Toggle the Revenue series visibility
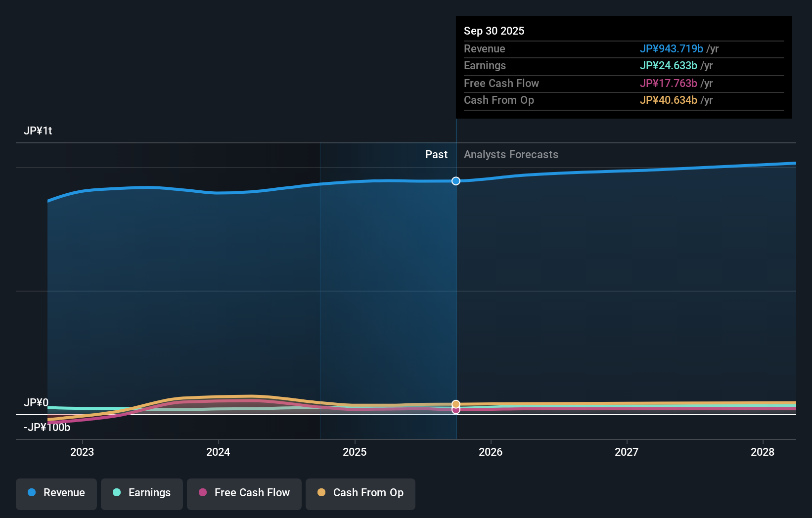 coord(56,494)
